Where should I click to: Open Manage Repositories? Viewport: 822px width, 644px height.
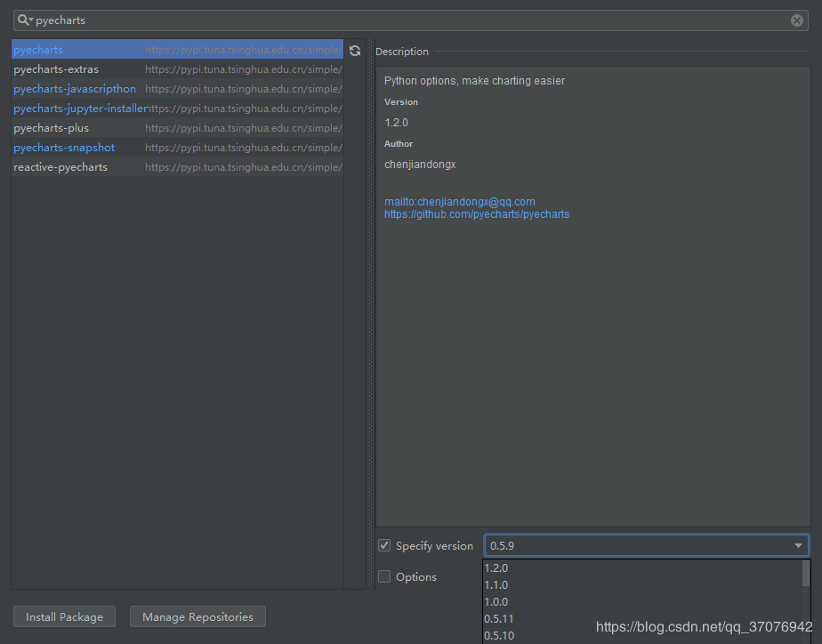coord(197,616)
